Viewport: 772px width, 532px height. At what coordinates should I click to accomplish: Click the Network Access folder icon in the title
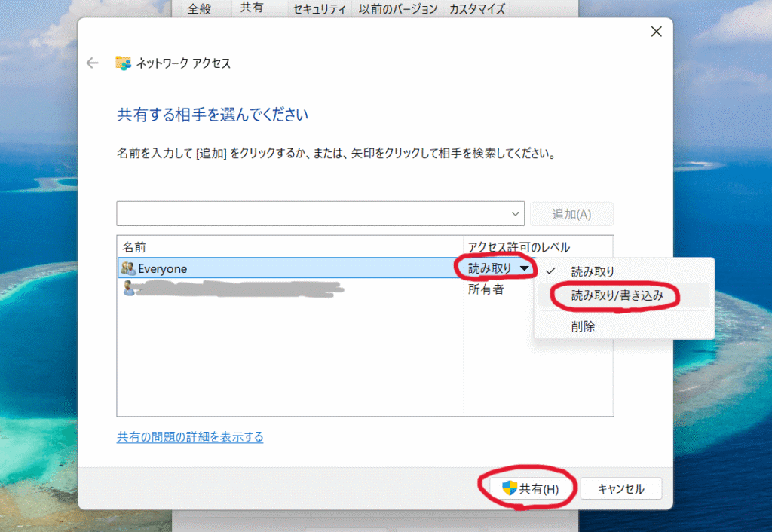click(x=123, y=63)
